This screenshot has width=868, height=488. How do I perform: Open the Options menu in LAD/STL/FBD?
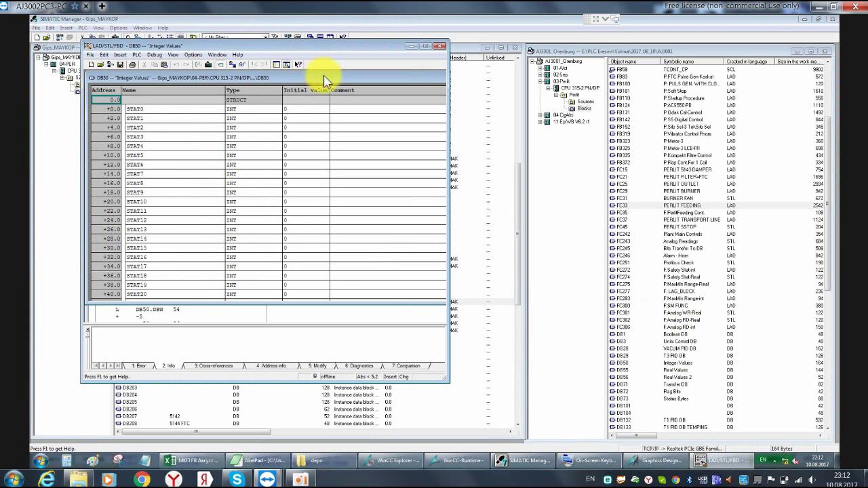193,55
